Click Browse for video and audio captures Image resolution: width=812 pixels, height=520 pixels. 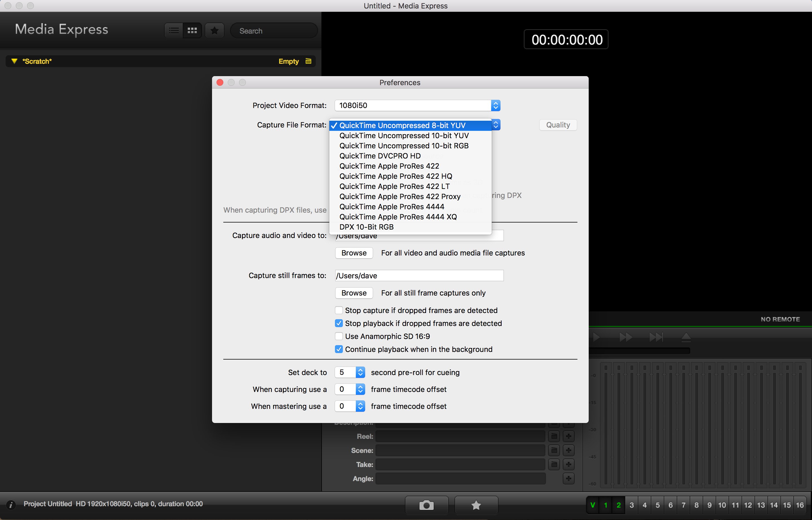[354, 253]
